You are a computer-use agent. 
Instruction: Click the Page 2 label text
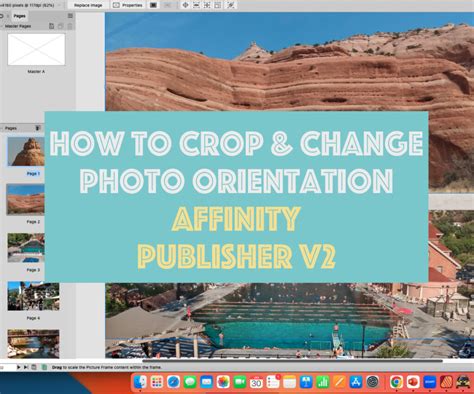click(33, 222)
